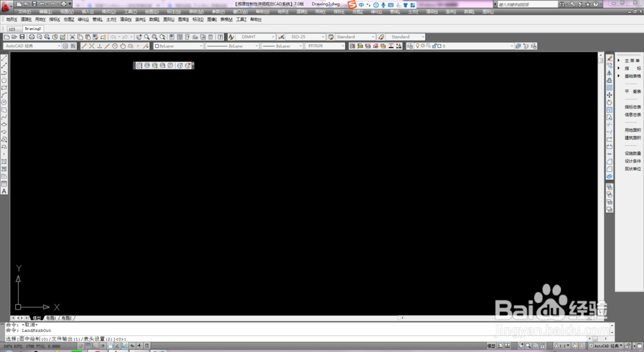The image size is (644, 352).
Task: Click 现状单位 in the right panel
Action: (x=632, y=169)
